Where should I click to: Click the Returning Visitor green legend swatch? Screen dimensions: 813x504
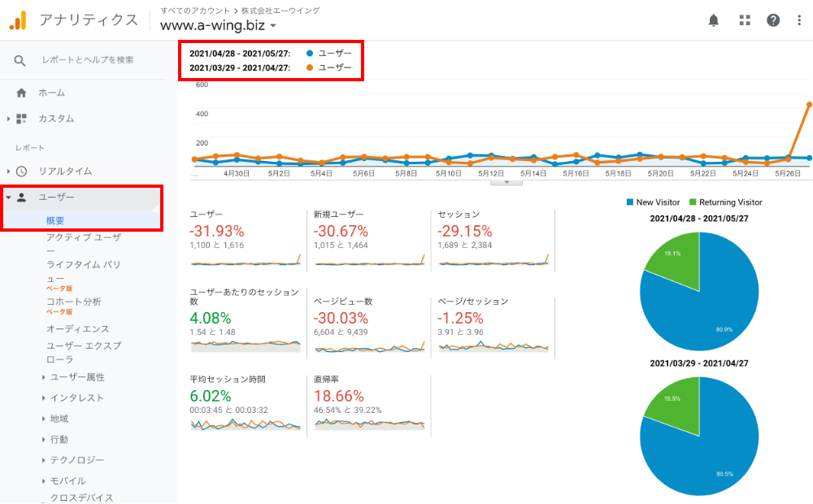(693, 202)
